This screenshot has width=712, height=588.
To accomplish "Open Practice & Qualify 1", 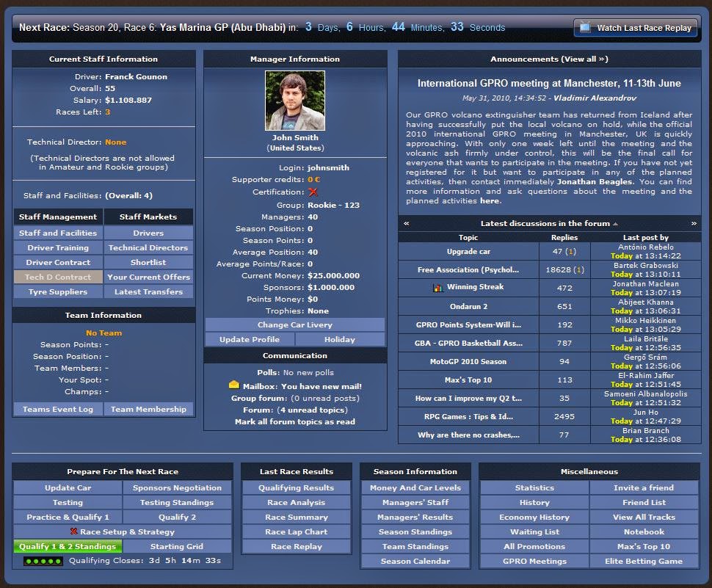I will pyautogui.click(x=68, y=518).
